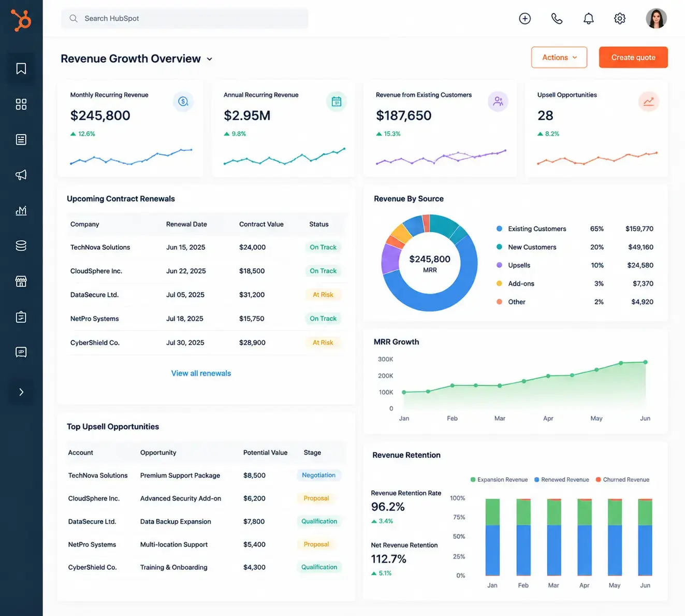Open the notifications bell

click(589, 19)
